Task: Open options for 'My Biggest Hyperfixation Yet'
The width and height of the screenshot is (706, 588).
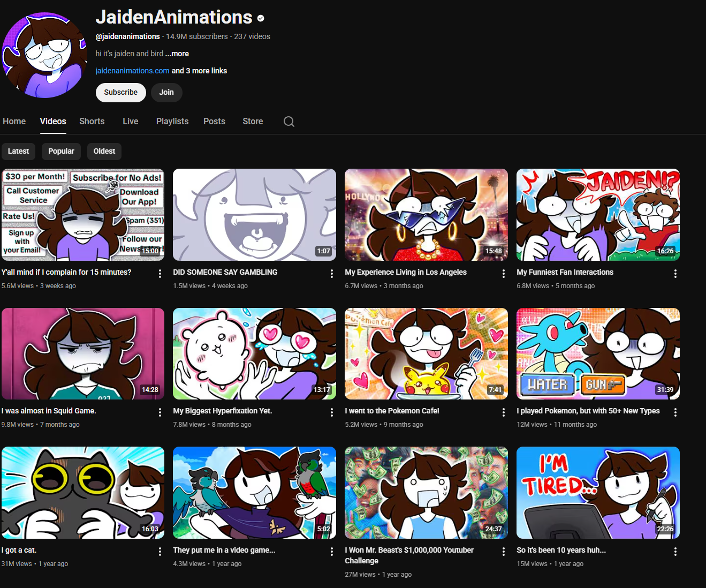Action: [x=332, y=412]
